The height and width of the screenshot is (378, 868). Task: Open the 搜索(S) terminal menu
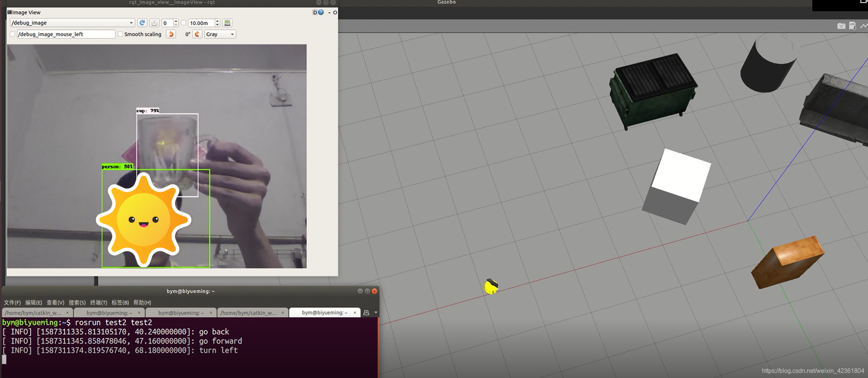[x=77, y=302]
